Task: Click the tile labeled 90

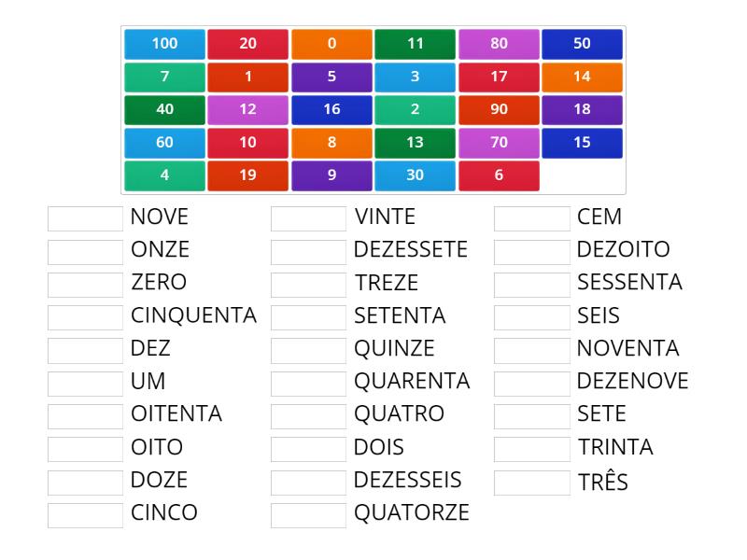Action: [x=499, y=108]
